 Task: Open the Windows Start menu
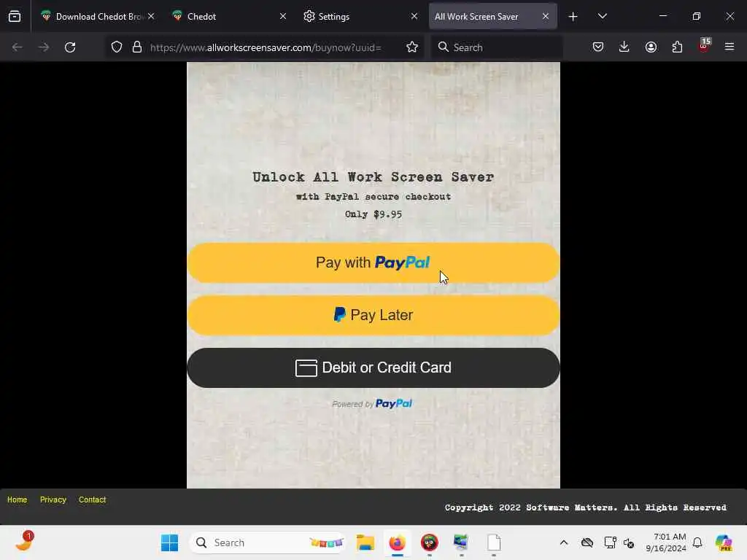(x=169, y=542)
